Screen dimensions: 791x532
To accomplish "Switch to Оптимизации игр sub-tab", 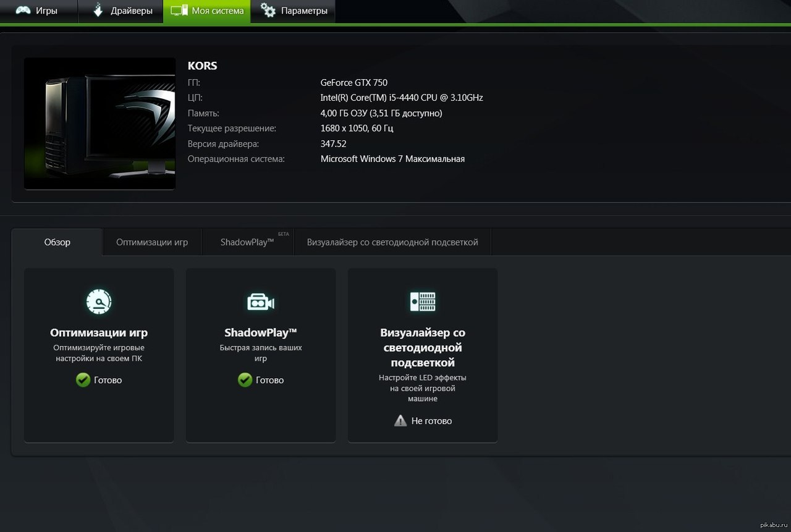I will coord(152,242).
